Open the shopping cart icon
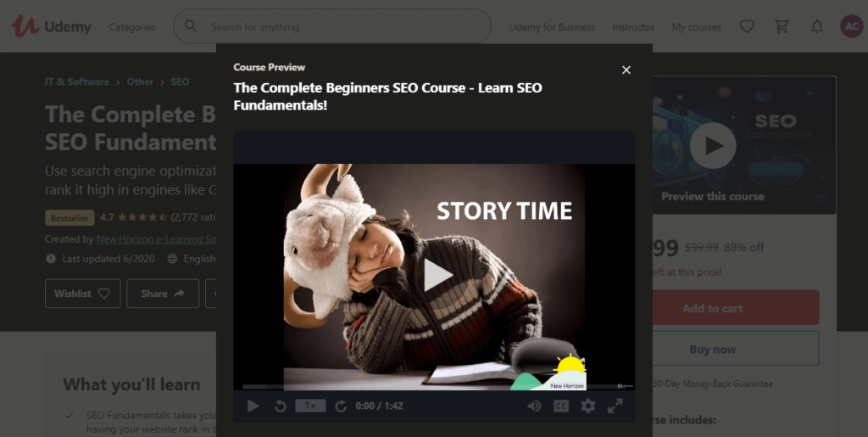Image resolution: width=868 pixels, height=437 pixels. point(782,26)
